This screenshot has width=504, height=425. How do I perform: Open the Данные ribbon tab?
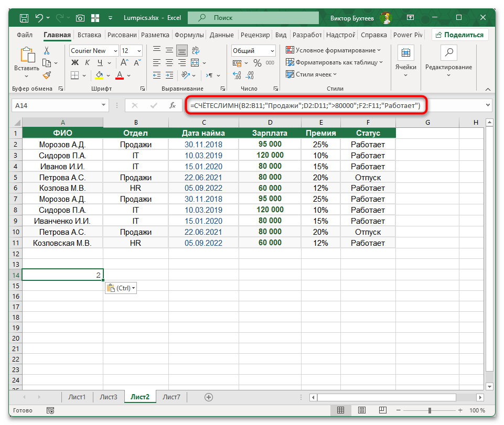click(221, 35)
